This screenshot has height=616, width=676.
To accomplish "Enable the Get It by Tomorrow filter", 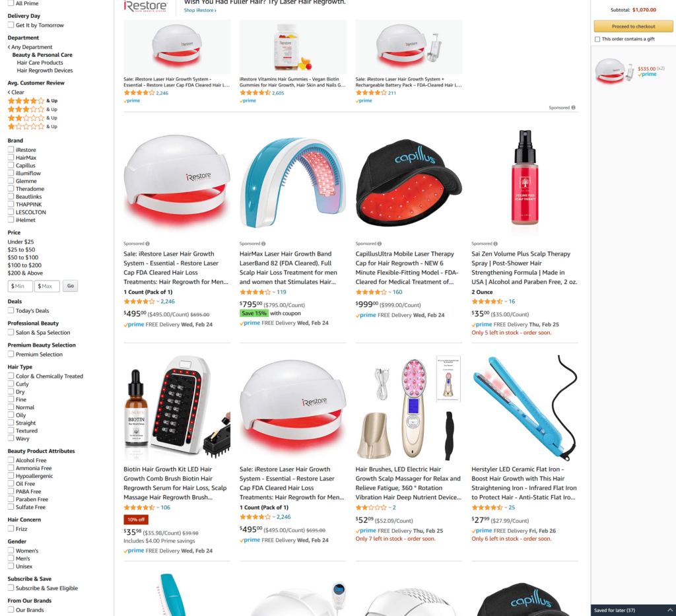I will click(x=11, y=25).
